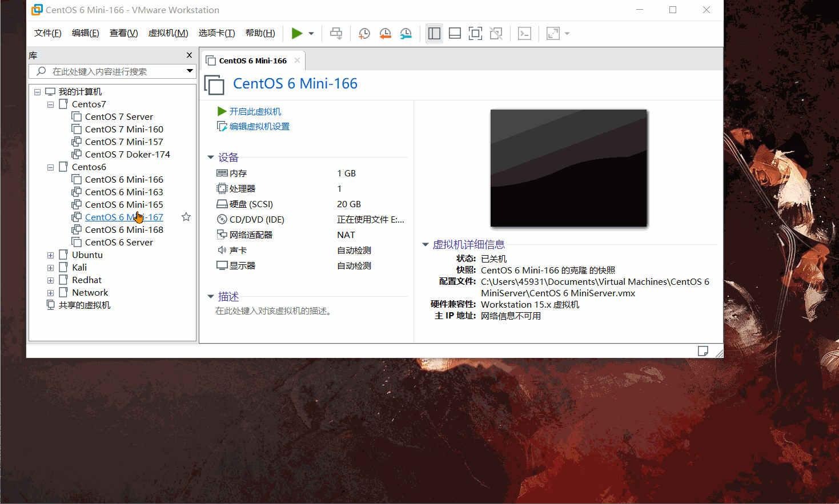The height and width of the screenshot is (504, 839).
Task: Collapse the 我的计算机 tree node
Action: point(37,92)
